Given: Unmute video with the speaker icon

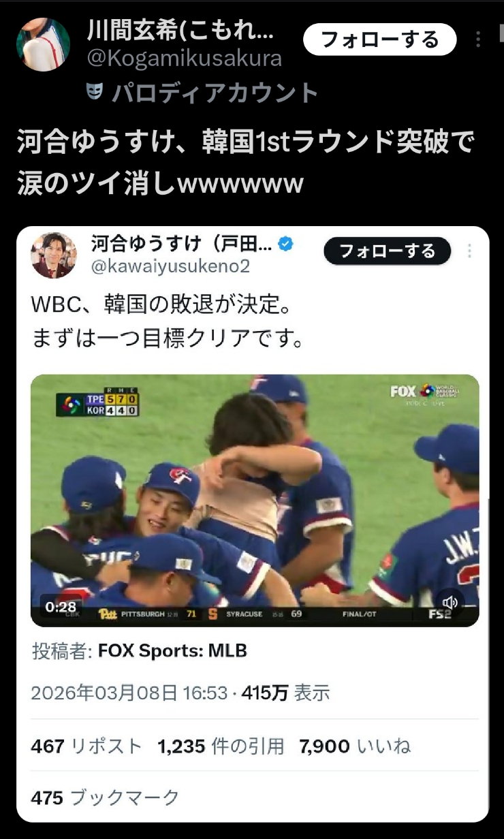Looking at the screenshot, I should tap(450, 603).
